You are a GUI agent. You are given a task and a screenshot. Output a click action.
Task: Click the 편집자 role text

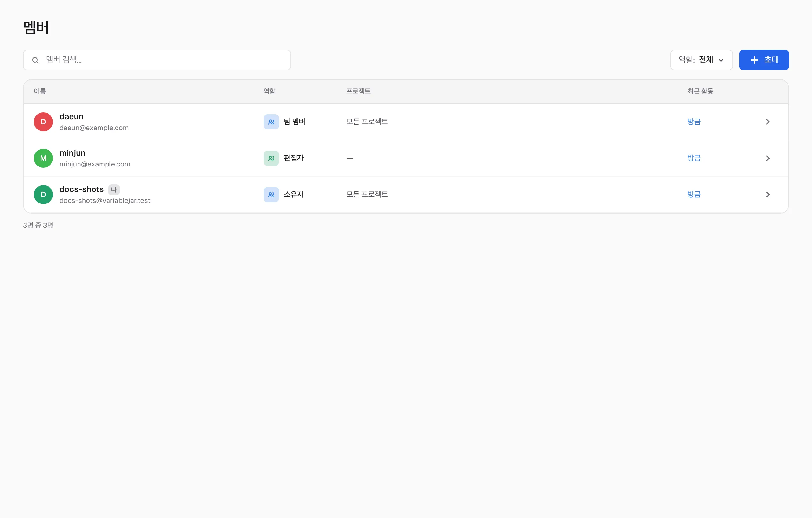tap(294, 158)
